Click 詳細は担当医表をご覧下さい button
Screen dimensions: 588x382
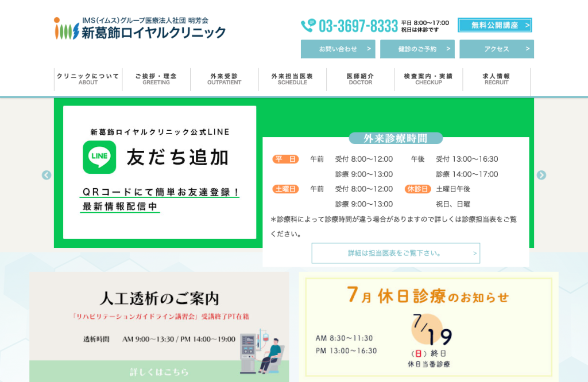[396, 253]
